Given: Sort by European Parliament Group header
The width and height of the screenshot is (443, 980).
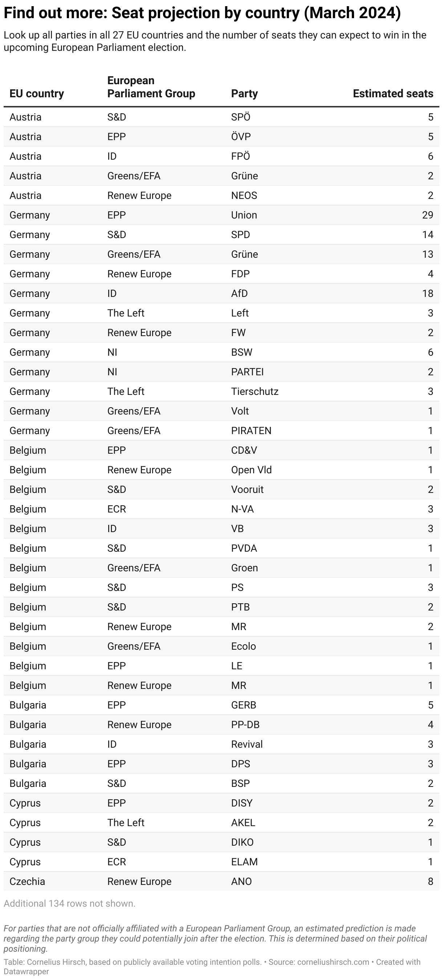Looking at the screenshot, I should (x=151, y=87).
